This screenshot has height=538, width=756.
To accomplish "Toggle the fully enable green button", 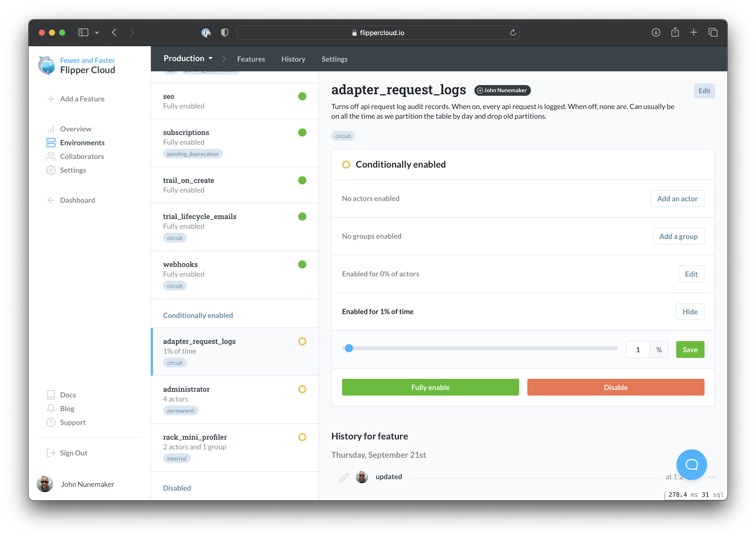I will [x=431, y=387].
